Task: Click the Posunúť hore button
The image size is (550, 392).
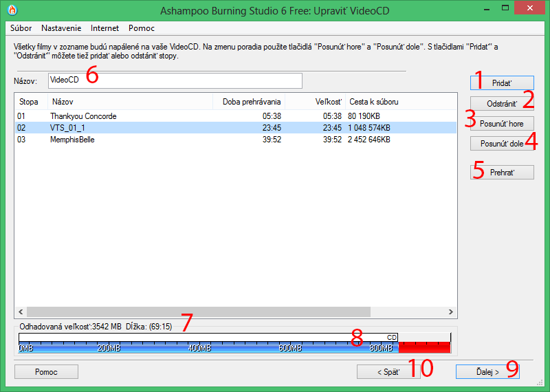Action: coord(502,124)
